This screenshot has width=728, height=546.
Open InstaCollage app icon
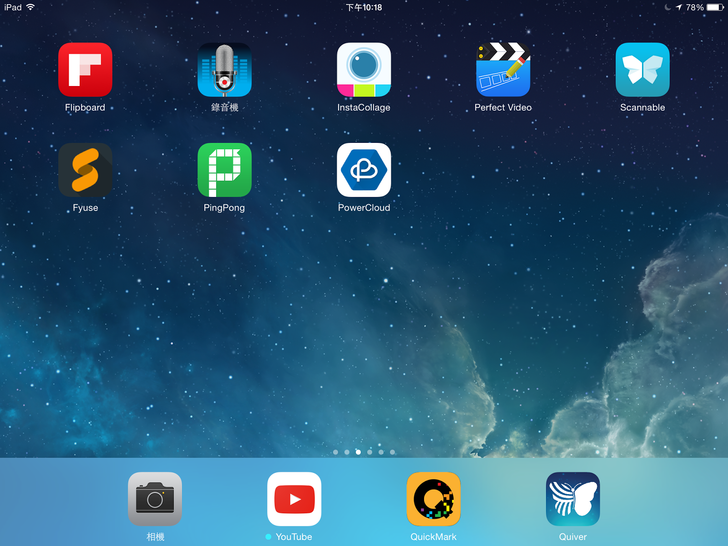pyautogui.click(x=364, y=70)
